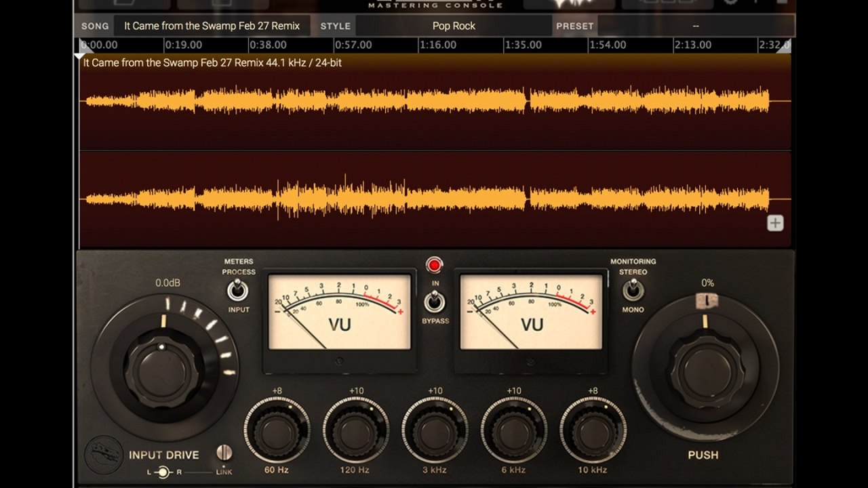Screen dimensions: 868x488
Task: Click the lower channel waveform
Action: point(435,199)
